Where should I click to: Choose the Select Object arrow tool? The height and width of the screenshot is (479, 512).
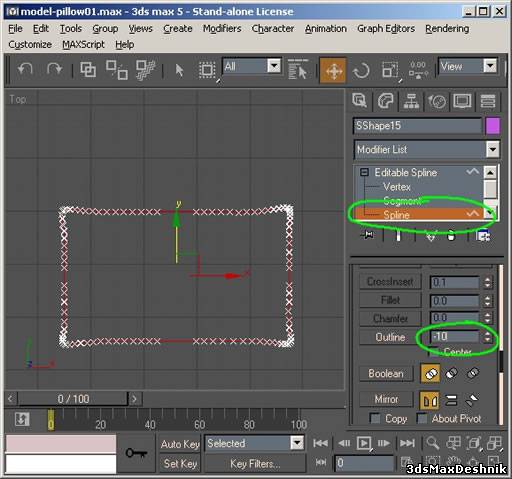click(x=179, y=70)
